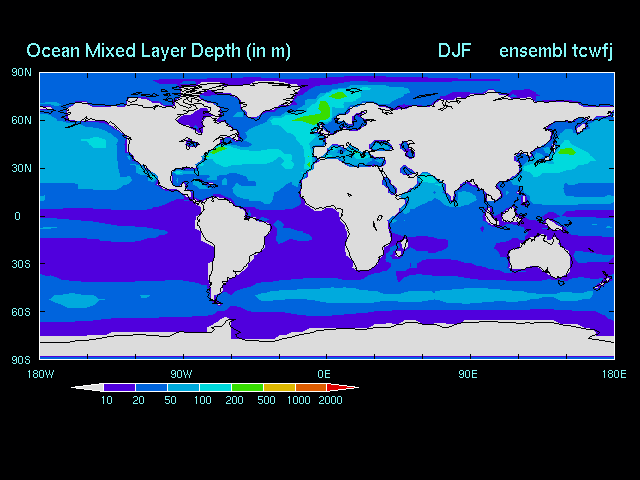Click the orange 1000-2000 colorbar segment
This screenshot has height=480, width=640.
(311, 387)
